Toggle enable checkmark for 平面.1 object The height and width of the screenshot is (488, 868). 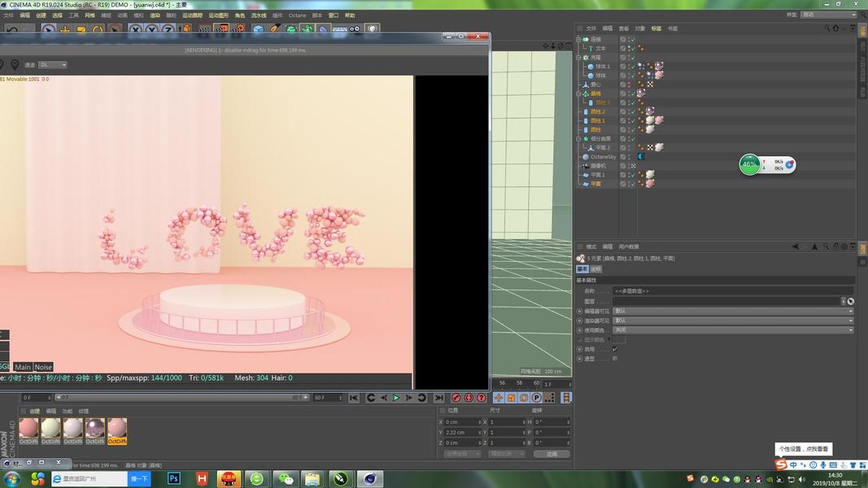[x=633, y=175]
